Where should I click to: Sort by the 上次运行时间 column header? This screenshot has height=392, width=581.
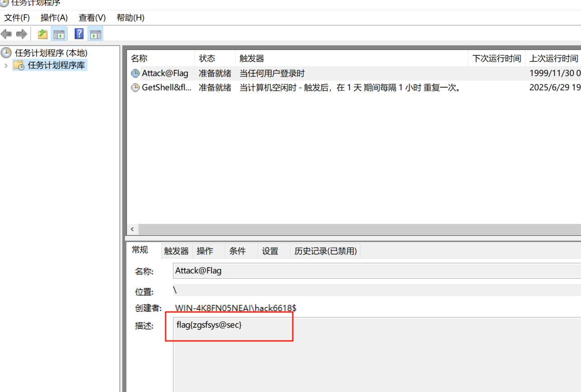553,58
